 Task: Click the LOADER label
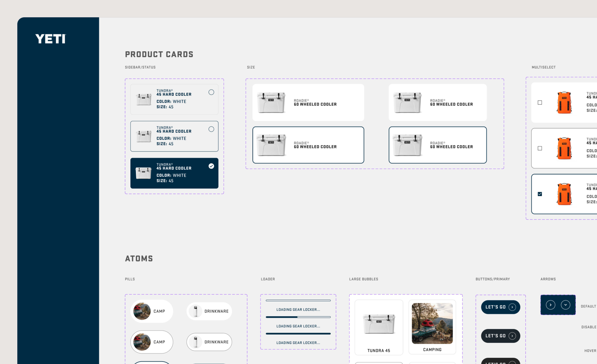268,279
